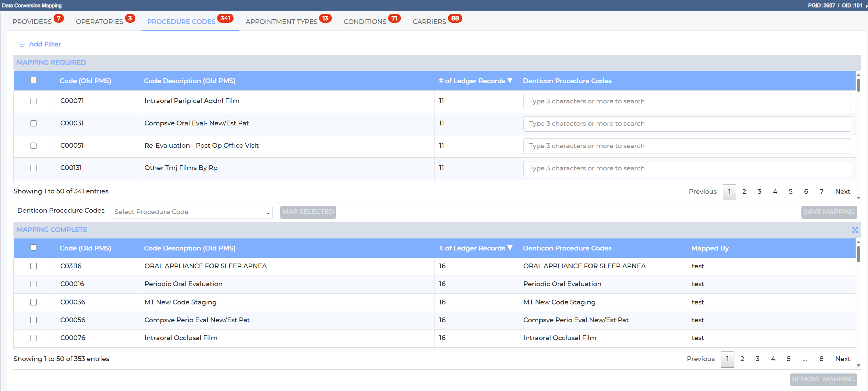Check the C00031 row checkbox
868x391 pixels.
pos(33,123)
